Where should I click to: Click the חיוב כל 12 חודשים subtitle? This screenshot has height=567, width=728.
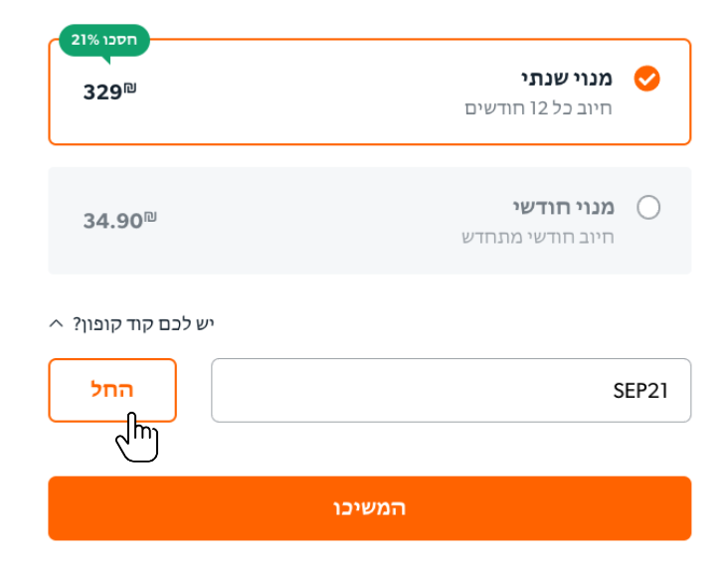539,108
